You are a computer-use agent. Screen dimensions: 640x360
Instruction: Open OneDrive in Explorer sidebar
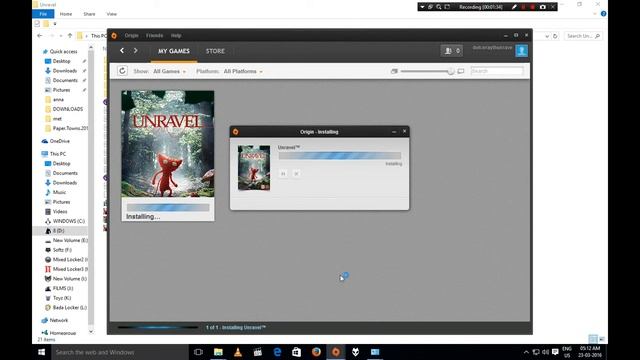[x=60, y=141]
